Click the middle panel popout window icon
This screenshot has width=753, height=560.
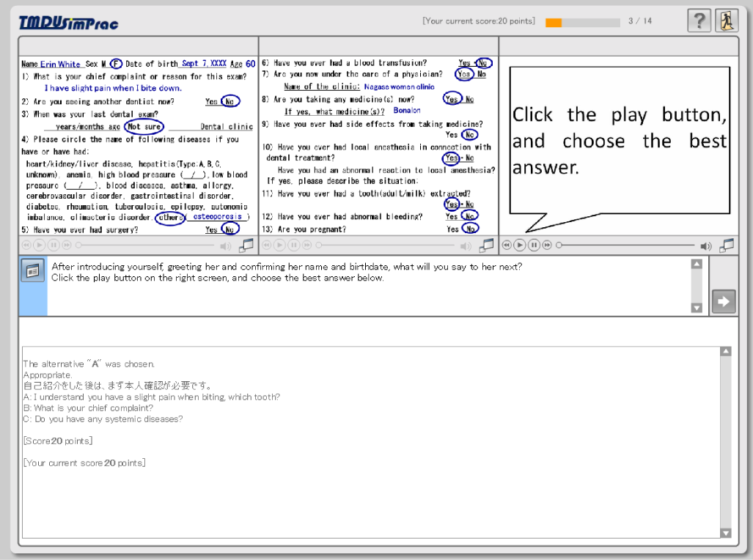[486, 246]
